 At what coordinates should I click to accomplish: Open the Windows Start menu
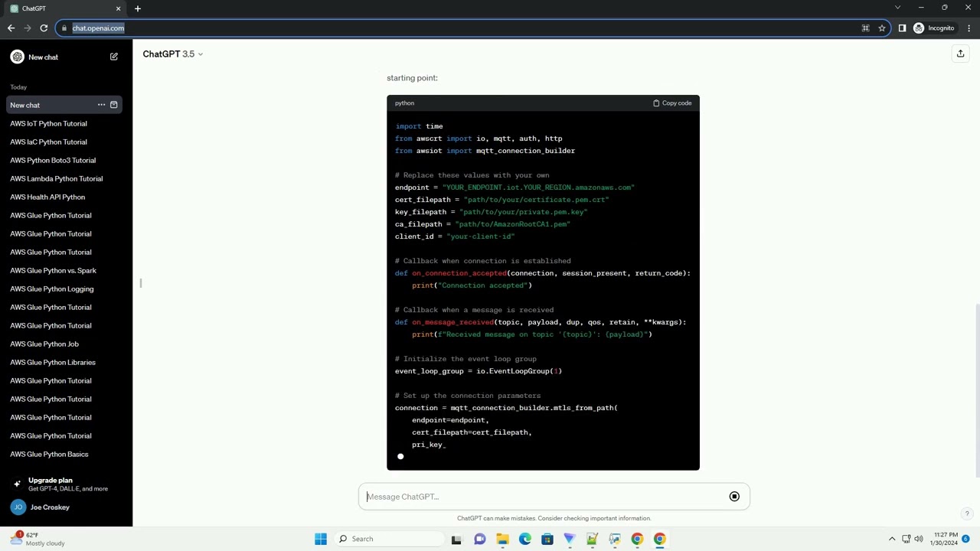tap(321, 539)
